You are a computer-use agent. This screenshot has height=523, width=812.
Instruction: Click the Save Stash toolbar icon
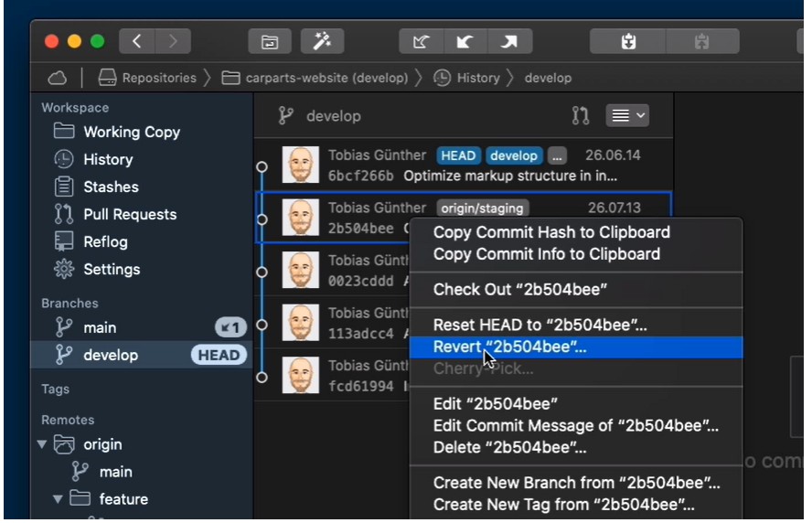tap(627, 41)
